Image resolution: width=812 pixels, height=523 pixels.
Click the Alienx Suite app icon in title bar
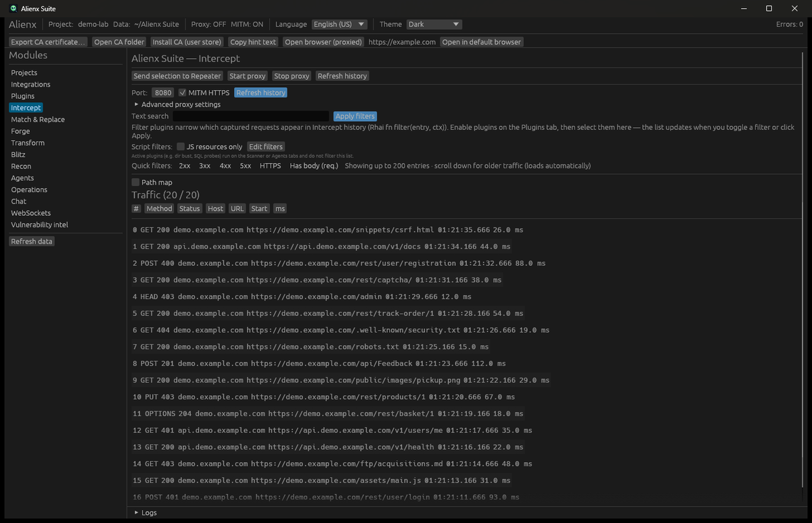pos(14,8)
